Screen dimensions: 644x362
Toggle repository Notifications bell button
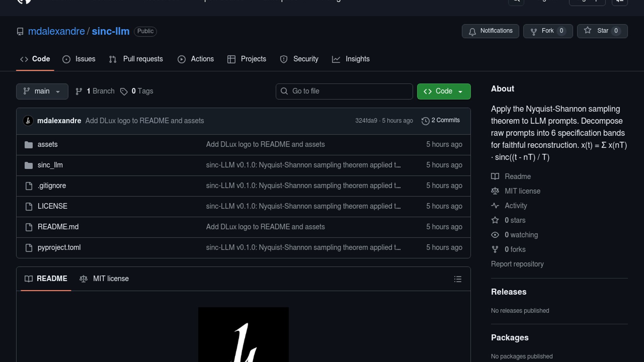pos(490,31)
